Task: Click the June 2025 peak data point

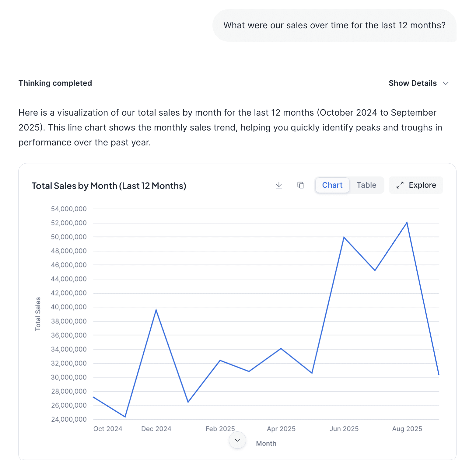Action: 344,237
